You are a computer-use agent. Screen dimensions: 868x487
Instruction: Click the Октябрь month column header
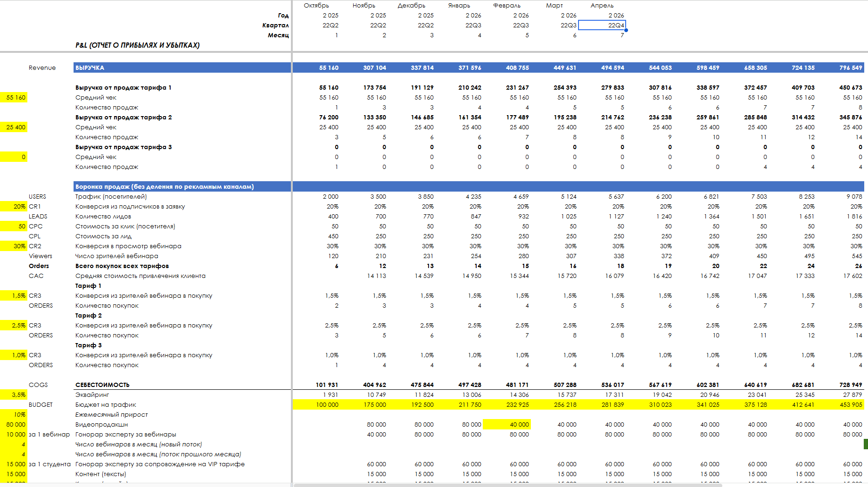coord(316,6)
